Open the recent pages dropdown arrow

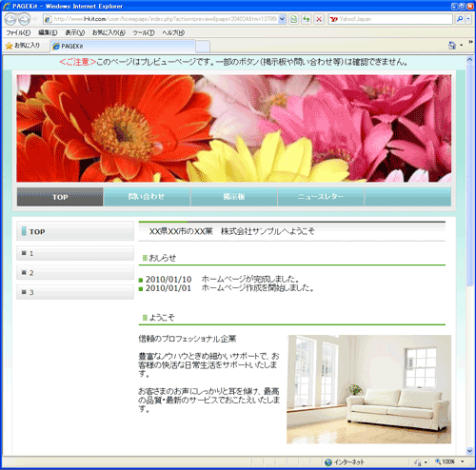click(x=35, y=19)
